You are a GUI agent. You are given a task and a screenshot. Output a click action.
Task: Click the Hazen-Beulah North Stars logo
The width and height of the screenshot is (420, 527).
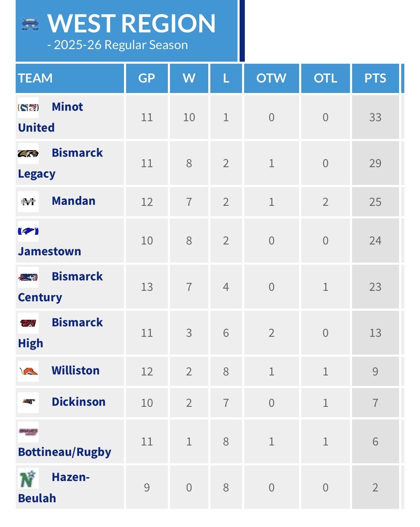(28, 478)
